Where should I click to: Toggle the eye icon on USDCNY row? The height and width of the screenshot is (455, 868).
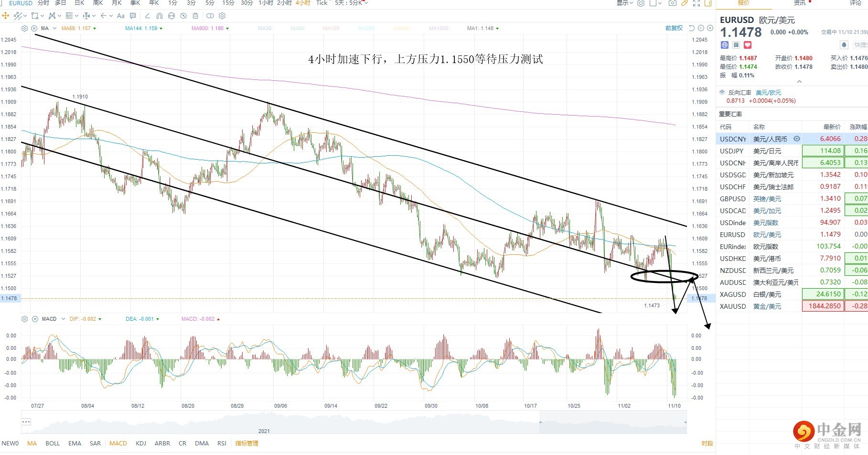pos(797,139)
